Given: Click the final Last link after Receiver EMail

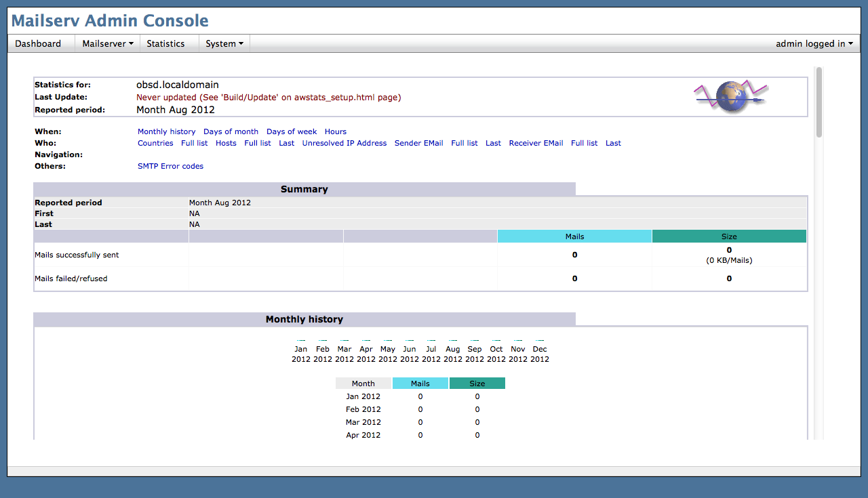Looking at the screenshot, I should 614,143.
